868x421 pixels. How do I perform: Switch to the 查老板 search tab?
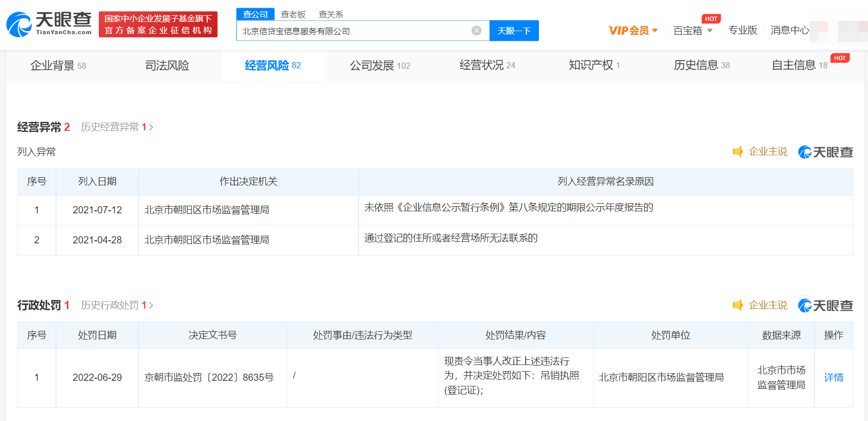pyautogui.click(x=293, y=14)
